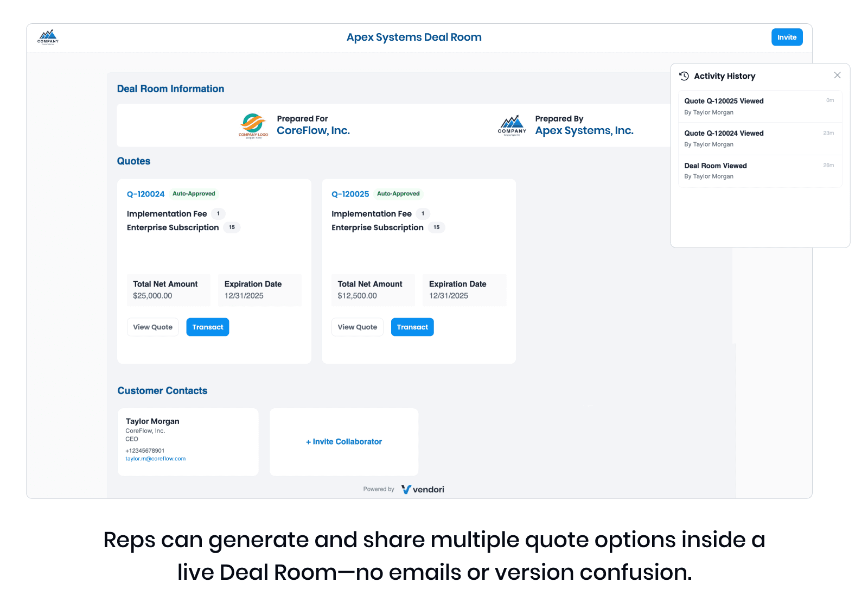This screenshot has width=868, height=608.
Task: Transact on quote Q-120024
Action: coord(208,327)
